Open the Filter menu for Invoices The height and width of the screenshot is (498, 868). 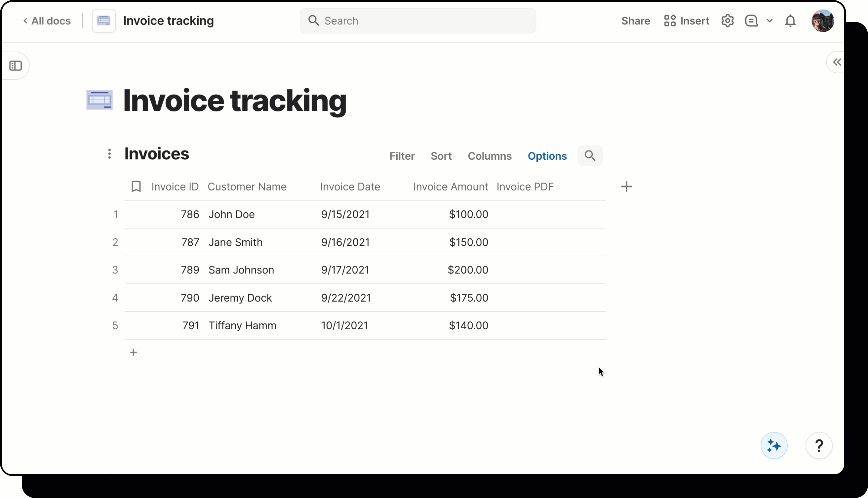[402, 156]
